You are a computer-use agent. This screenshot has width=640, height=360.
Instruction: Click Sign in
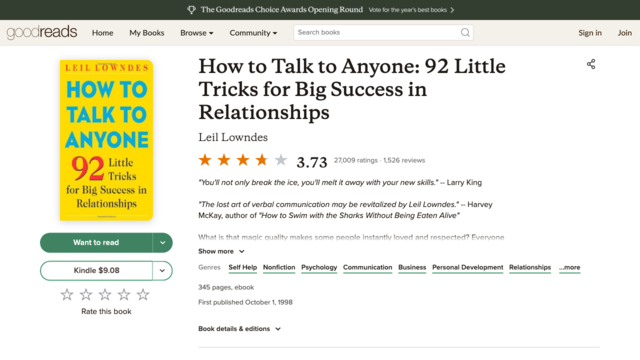(x=590, y=33)
